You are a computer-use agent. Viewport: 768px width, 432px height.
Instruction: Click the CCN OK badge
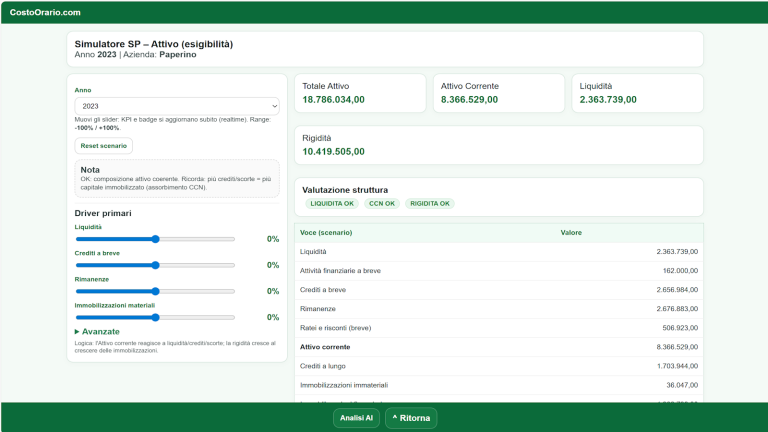click(382, 204)
